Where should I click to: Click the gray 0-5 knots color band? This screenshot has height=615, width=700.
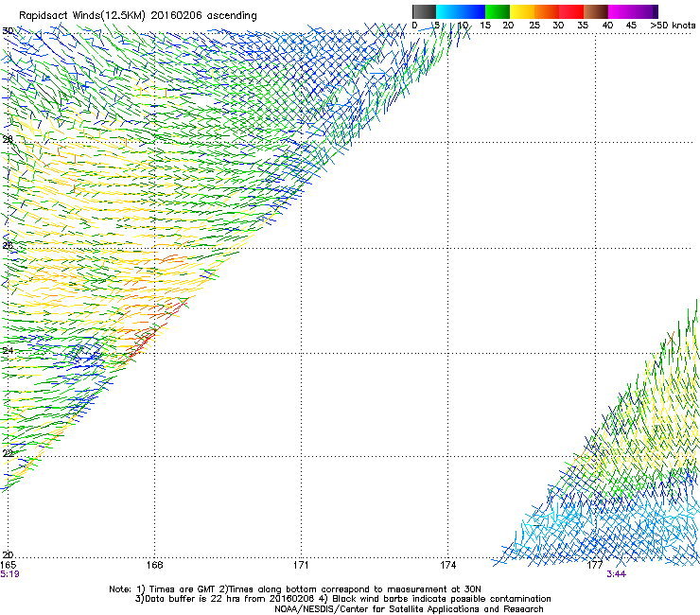(x=424, y=11)
